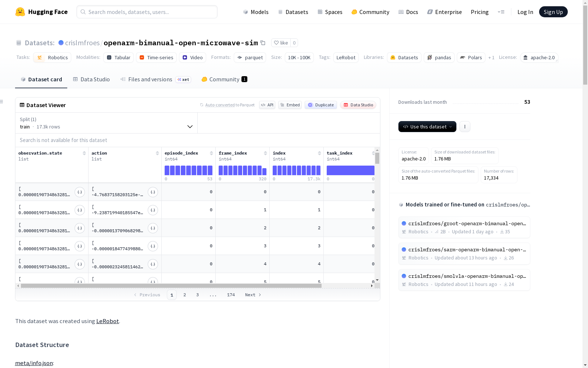
Task: Like this dataset with the heart button
Action: click(x=281, y=43)
